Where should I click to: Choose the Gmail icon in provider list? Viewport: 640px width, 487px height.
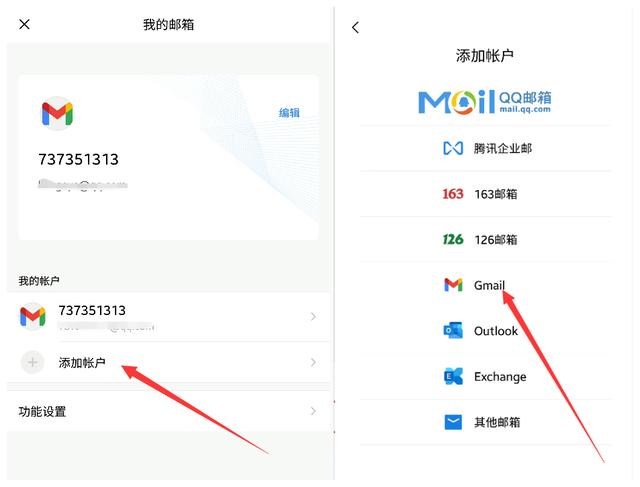453,285
